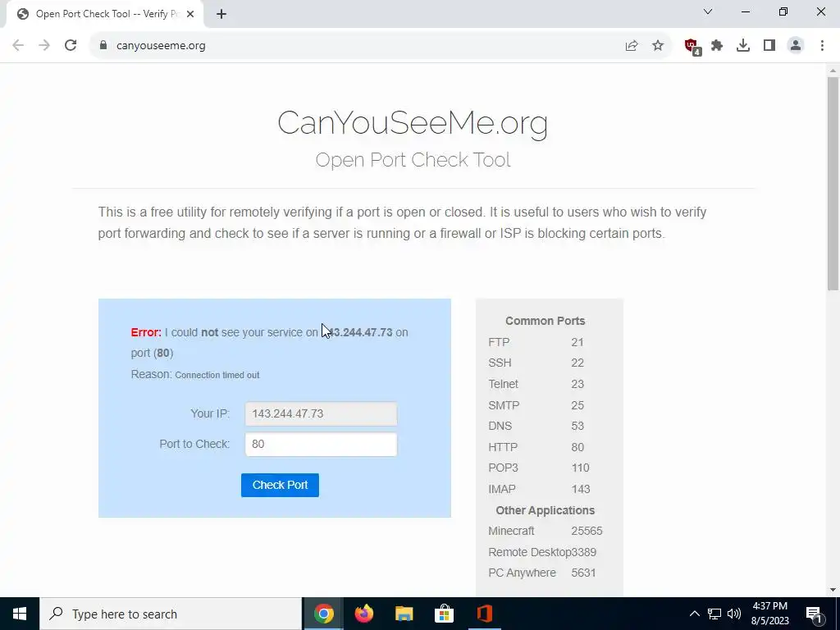View site info via the padlock icon
The height and width of the screenshot is (630, 840).
(x=103, y=46)
